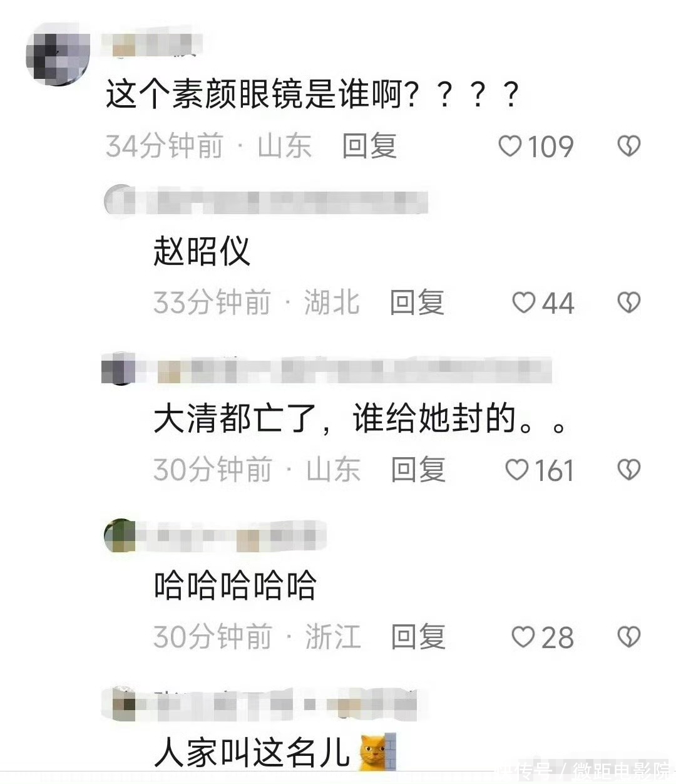The image size is (676, 784).
Task: Dislike the comment with 161 likes
Action: point(628,470)
